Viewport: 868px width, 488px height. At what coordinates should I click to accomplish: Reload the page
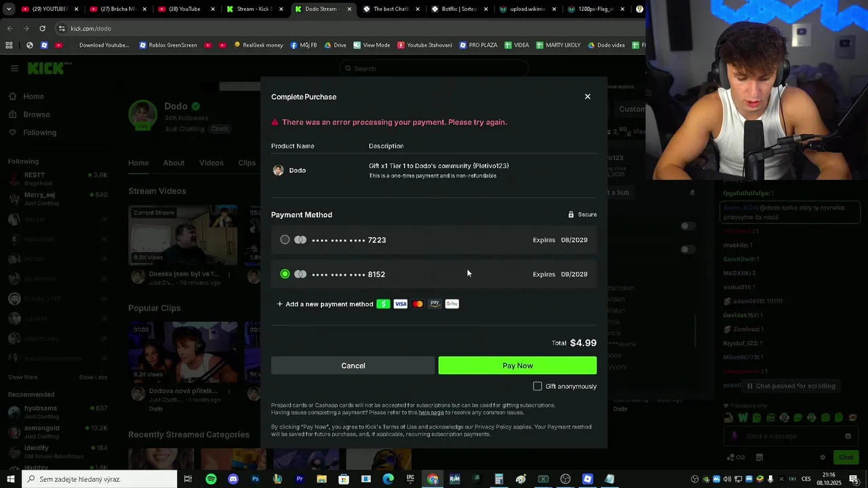pos(42,28)
